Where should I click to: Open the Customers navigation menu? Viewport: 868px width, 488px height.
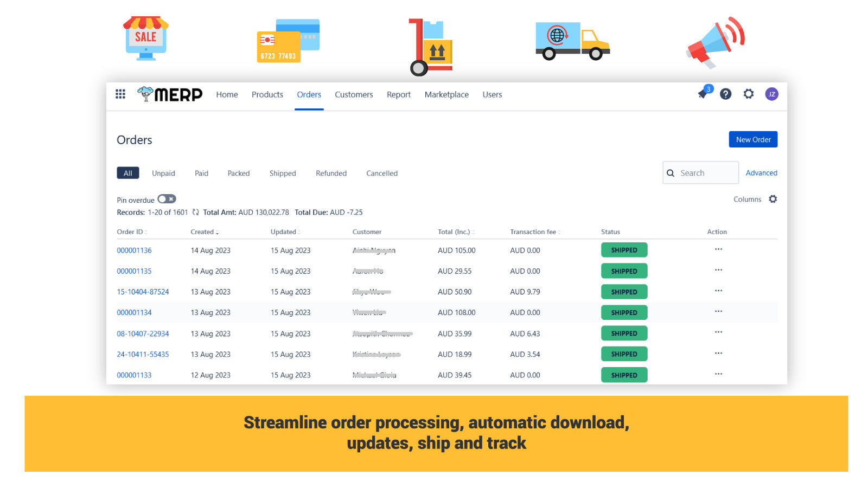pos(354,94)
